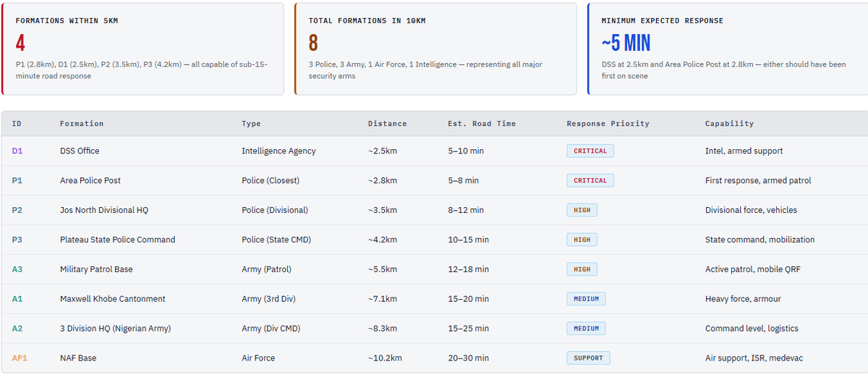The image size is (868, 375).
Task: Select the orange 'AF1' ID cell
Action: click(x=20, y=358)
